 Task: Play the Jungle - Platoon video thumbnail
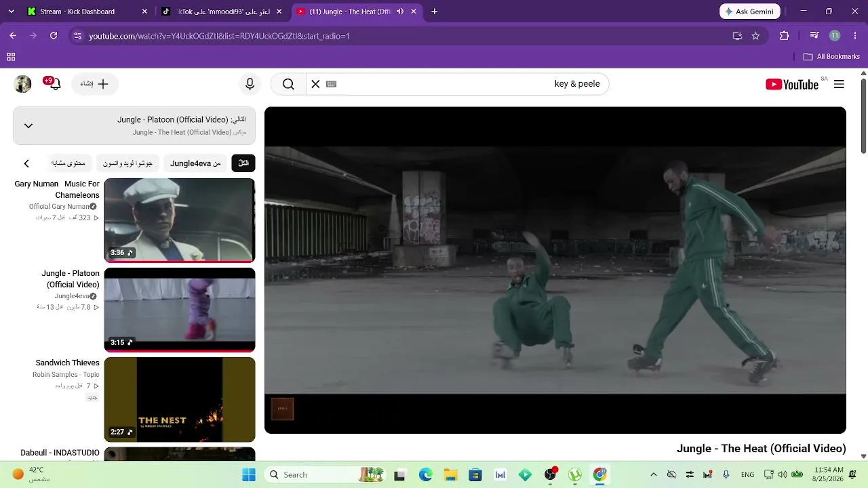click(x=180, y=310)
